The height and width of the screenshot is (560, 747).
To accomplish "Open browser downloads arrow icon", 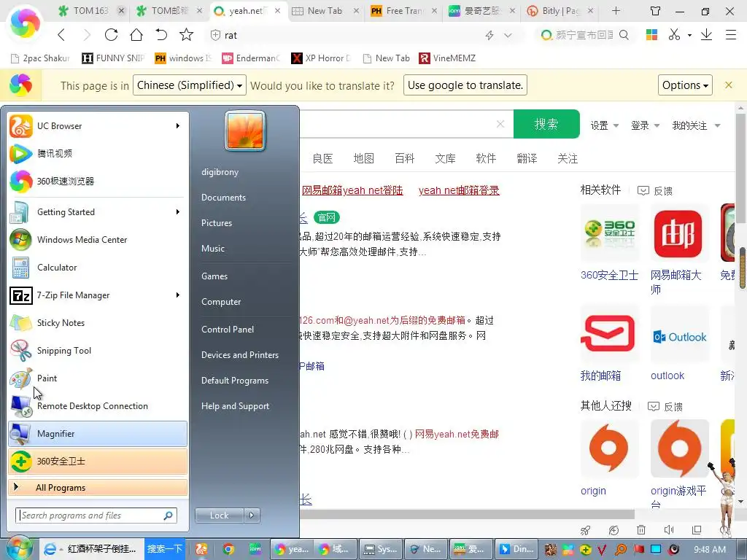I will point(706,35).
